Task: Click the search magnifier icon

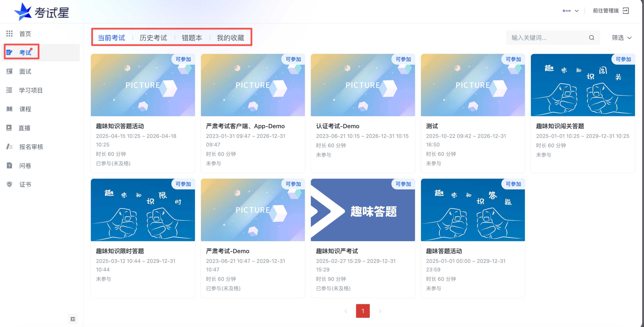Action: coord(592,38)
